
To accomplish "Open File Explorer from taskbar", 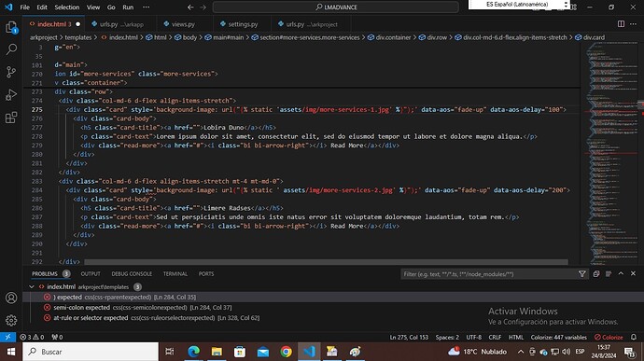I will click(x=217, y=352).
